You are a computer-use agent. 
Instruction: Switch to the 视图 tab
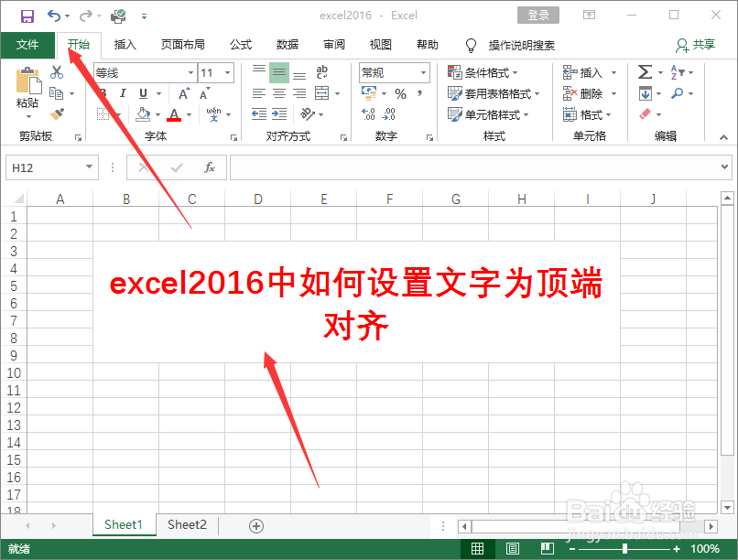[x=381, y=45]
